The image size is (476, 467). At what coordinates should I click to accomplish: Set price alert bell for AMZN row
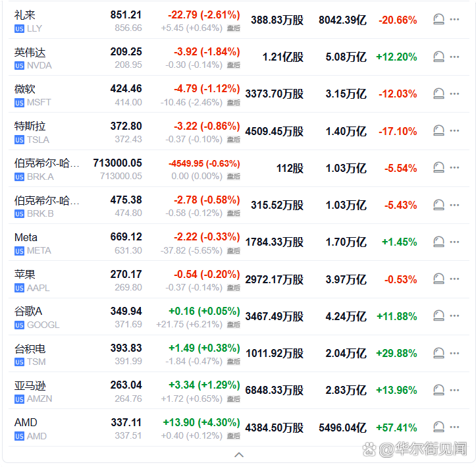[438, 390]
